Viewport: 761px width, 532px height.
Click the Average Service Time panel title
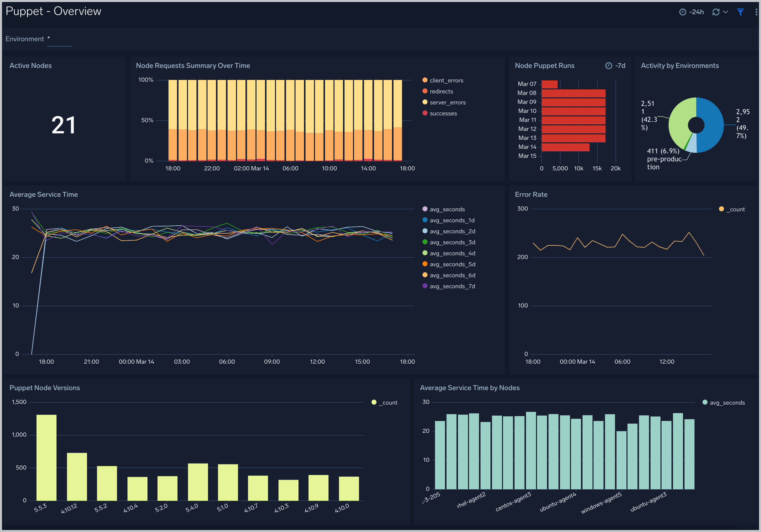[44, 195]
